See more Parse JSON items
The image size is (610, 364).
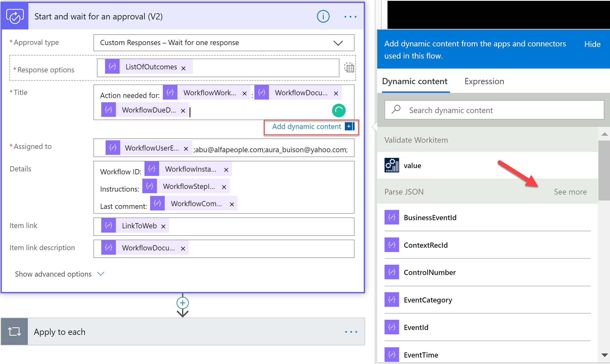click(570, 192)
